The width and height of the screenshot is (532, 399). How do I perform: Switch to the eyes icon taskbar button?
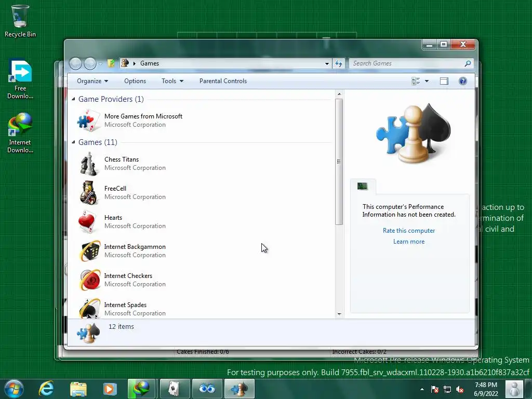point(207,389)
